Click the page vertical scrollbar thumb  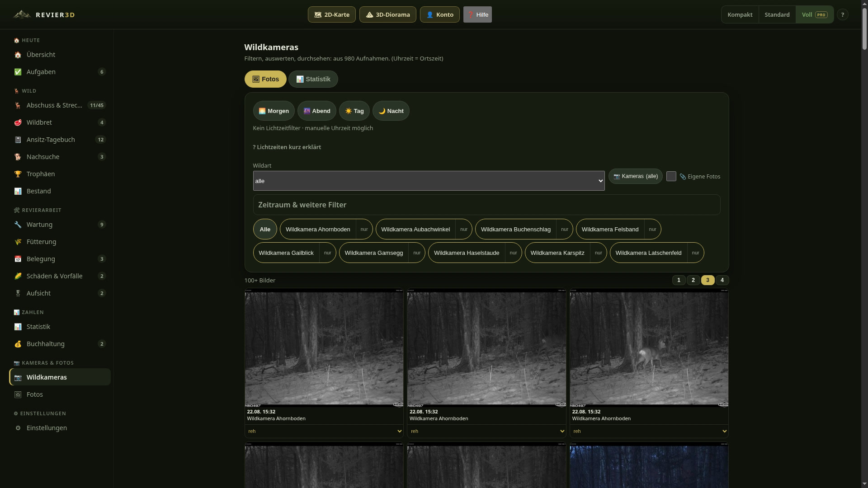864,28
